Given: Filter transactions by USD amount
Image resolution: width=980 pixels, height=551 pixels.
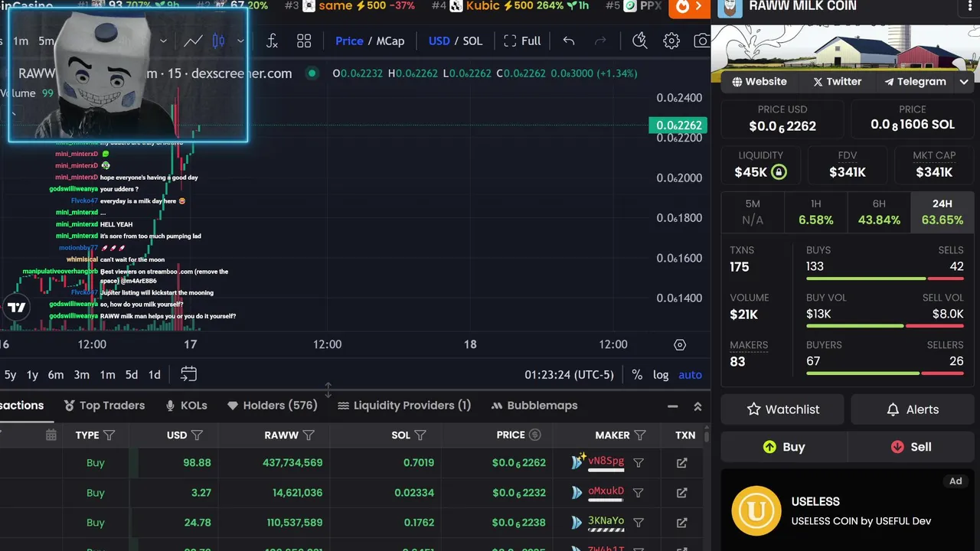Looking at the screenshot, I should coord(197,435).
